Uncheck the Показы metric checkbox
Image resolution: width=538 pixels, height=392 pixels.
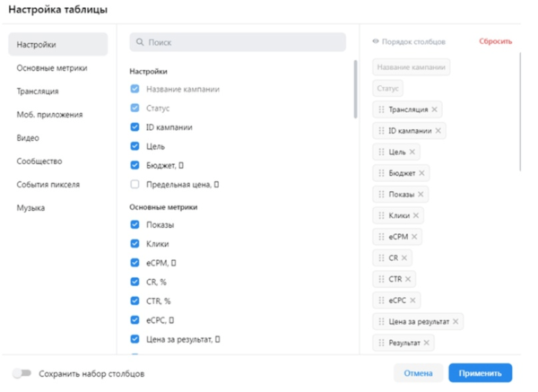point(135,225)
